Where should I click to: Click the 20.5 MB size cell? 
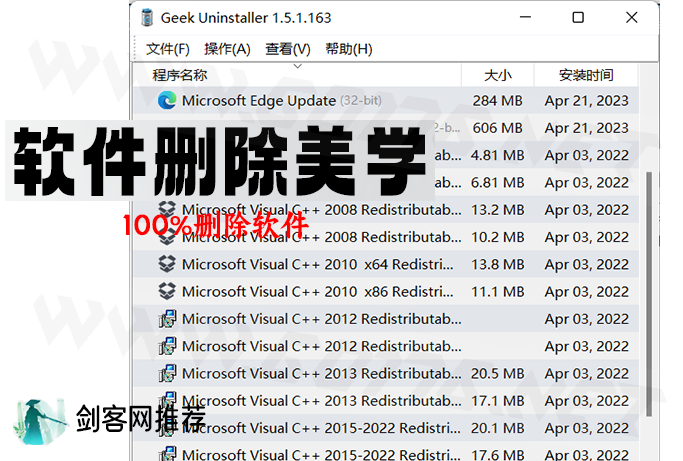pyautogui.click(x=497, y=373)
